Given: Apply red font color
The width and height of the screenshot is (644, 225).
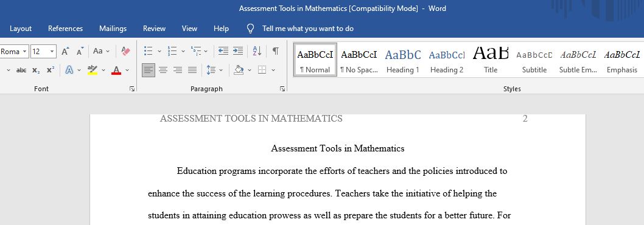Looking at the screenshot, I should 117,70.
